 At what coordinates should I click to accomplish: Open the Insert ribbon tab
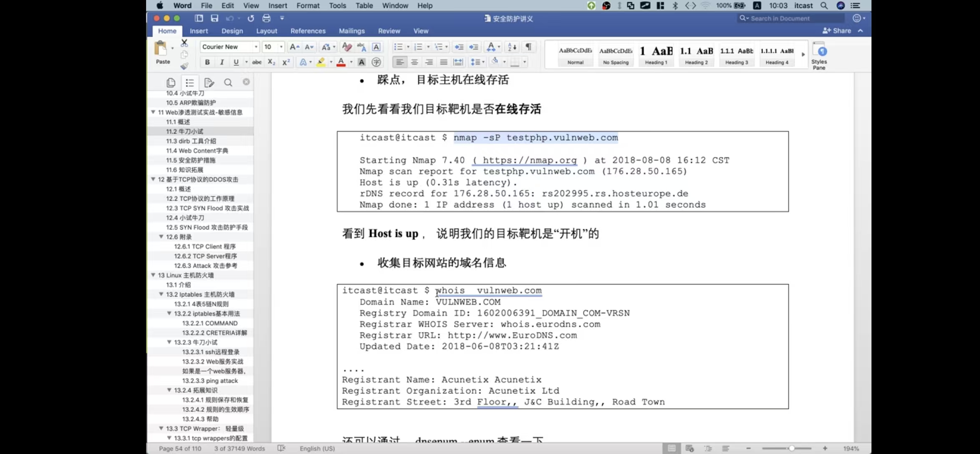click(x=199, y=31)
